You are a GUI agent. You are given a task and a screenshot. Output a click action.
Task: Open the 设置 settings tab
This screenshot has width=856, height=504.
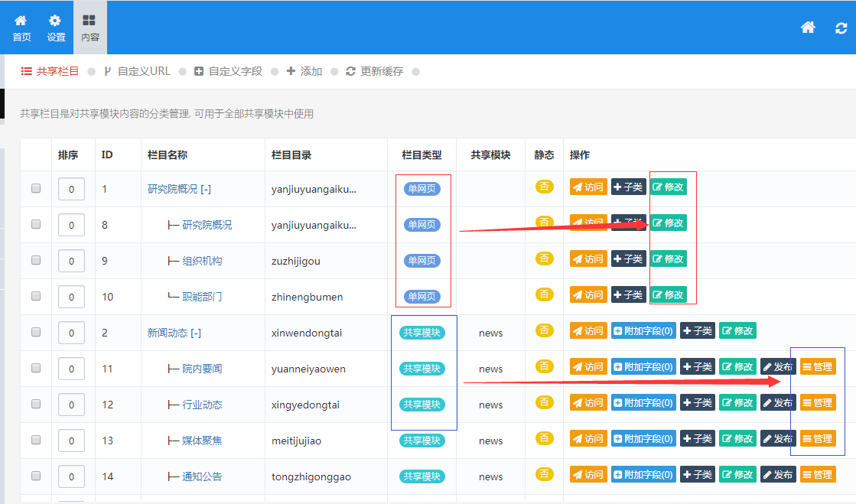[56, 28]
